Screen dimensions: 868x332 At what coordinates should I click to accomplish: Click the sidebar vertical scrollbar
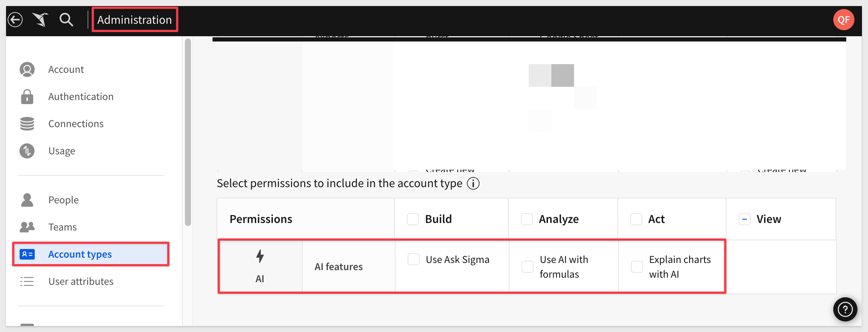188,132
